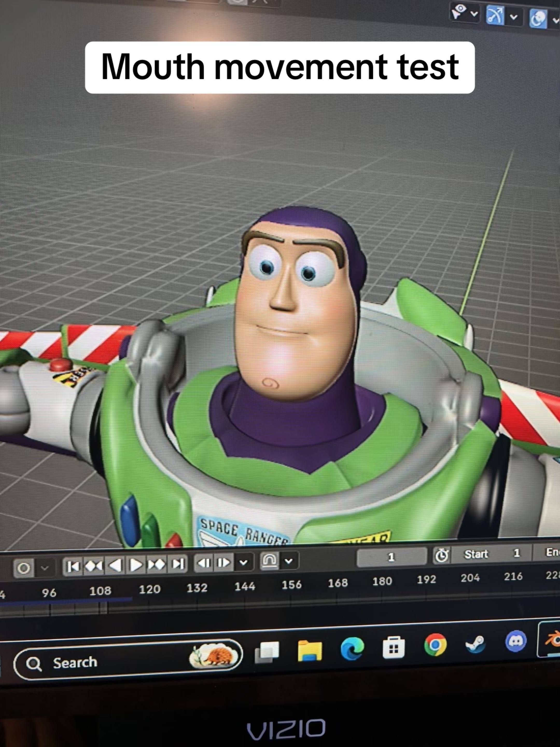Viewport: 560px width, 747px height.
Task: Open Microsoft Store from the taskbar
Action: click(x=394, y=647)
